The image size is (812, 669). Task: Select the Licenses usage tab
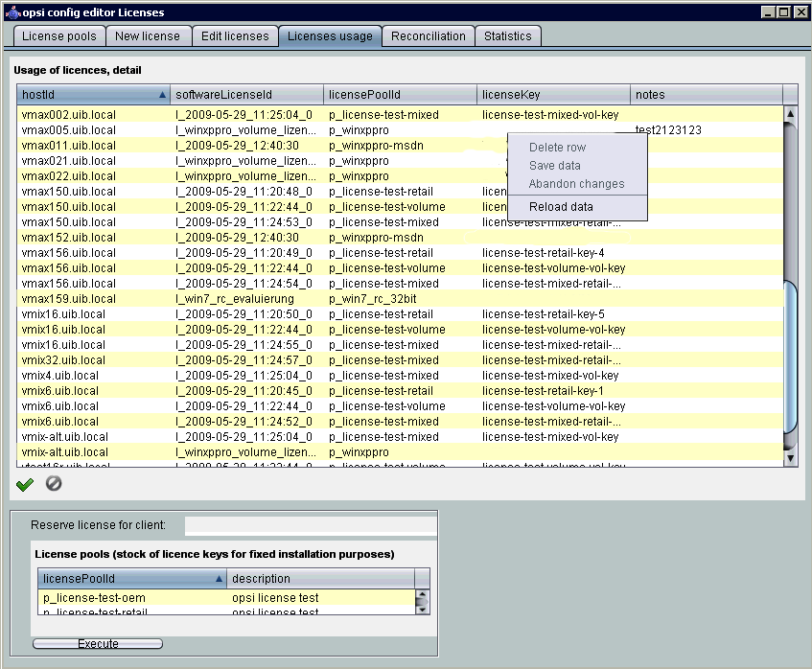click(330, 36)
